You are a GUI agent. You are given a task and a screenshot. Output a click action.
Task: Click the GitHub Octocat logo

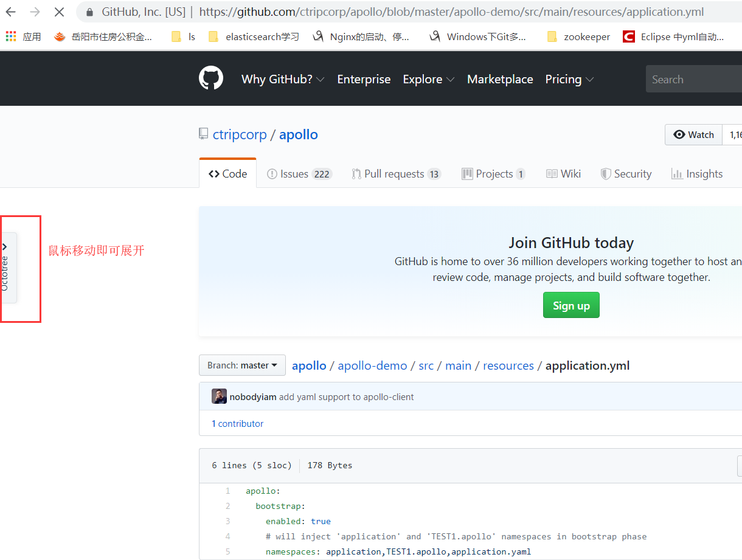coord(211,78)
